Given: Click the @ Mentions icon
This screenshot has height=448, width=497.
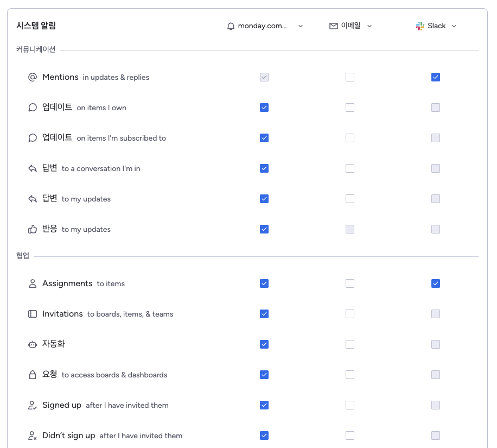Looking at the screenshot, I should coord(33,77).
